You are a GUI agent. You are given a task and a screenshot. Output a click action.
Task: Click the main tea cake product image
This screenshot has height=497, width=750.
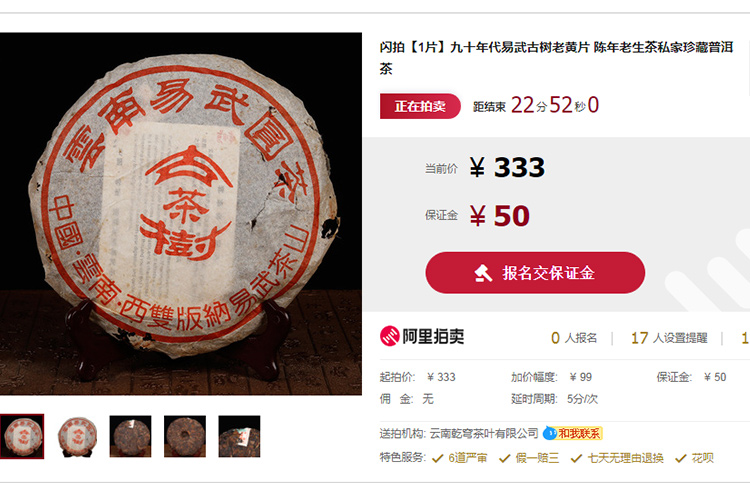coord(180,213)
